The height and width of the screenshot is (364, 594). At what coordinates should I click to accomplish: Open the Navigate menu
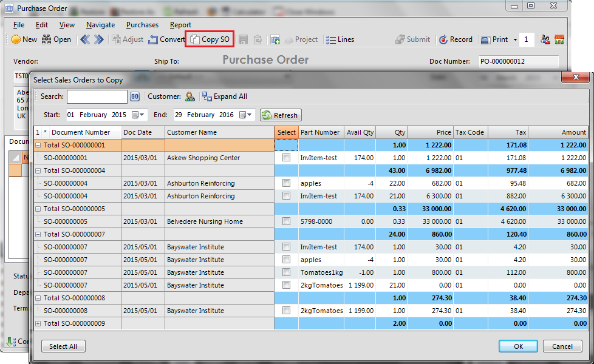coord(100,25)
